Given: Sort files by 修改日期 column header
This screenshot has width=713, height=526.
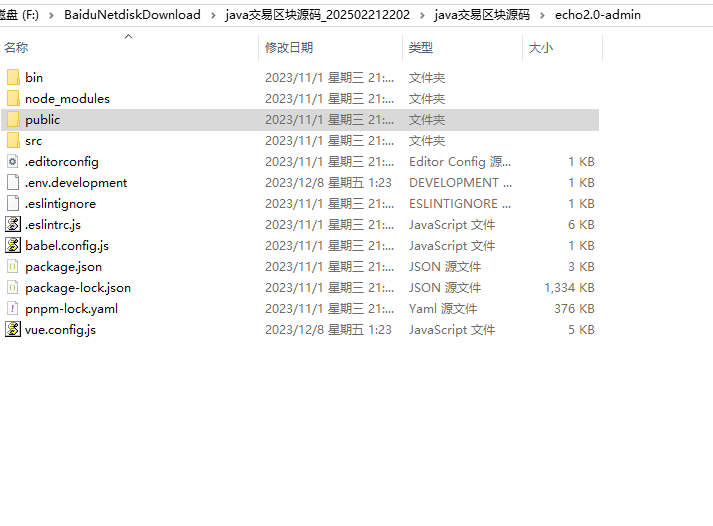Looking at the screenshot, I should pos(288,48).
